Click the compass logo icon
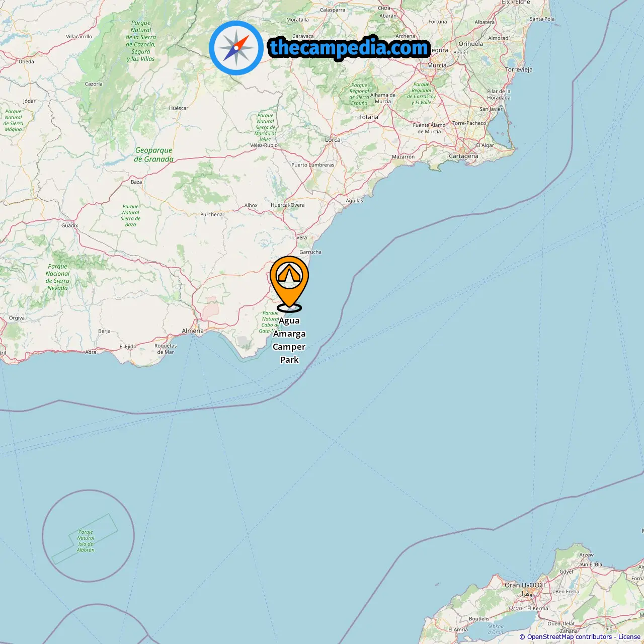The width and height of the screenshot is (644, 644). click(236, 48)
